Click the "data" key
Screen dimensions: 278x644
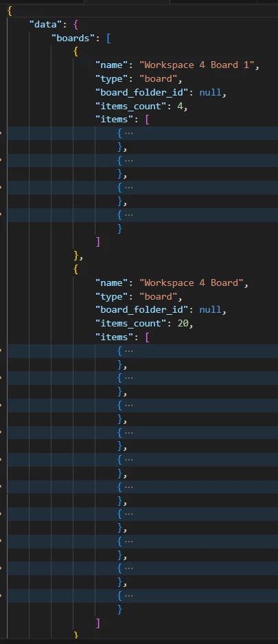pyautogui.click(x=45, y=25)
